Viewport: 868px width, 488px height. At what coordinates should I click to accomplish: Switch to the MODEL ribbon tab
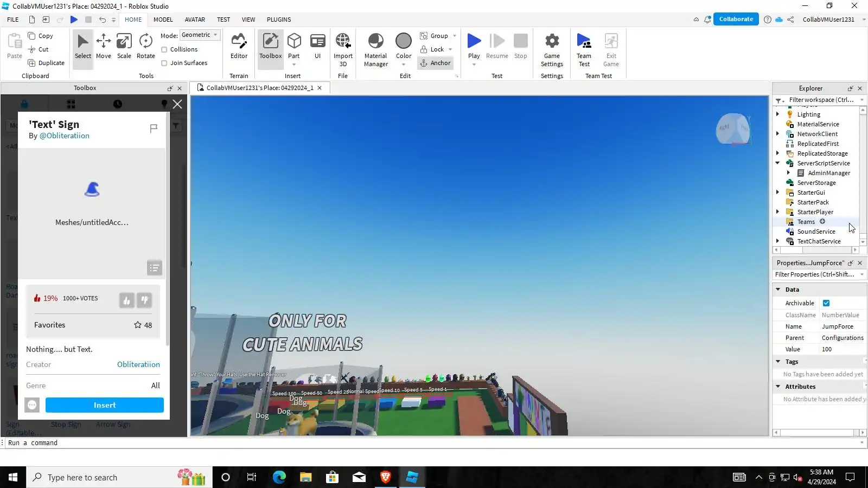click(163, 20)
